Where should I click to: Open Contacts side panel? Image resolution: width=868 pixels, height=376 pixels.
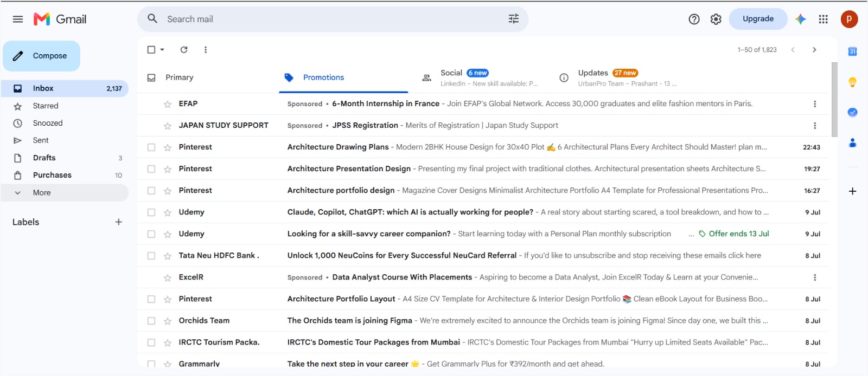(x=852, y=142)
